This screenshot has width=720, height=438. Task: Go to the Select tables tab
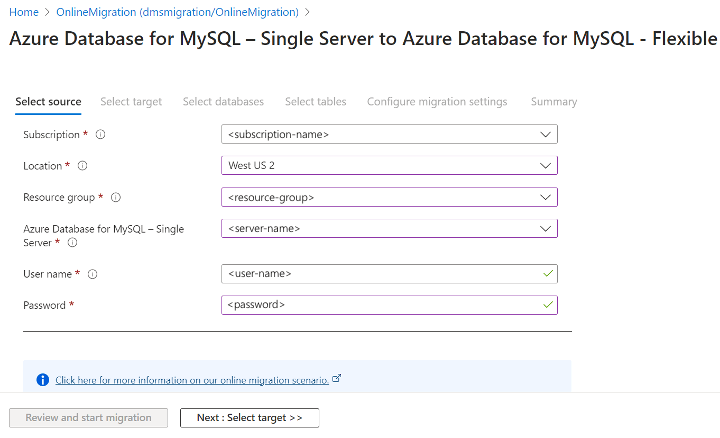click(315, 102)
